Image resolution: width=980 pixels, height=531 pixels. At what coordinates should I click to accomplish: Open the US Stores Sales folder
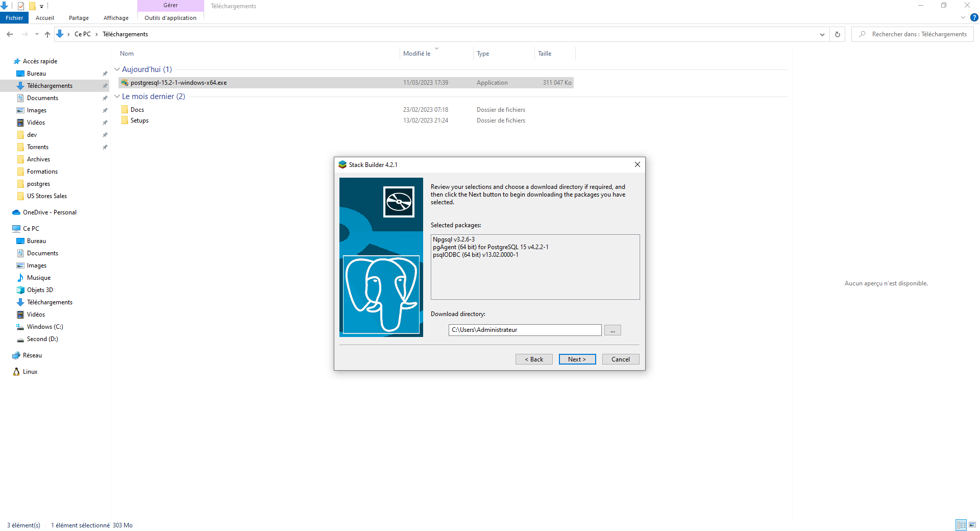pyautogui.click(x=47, y=196)
